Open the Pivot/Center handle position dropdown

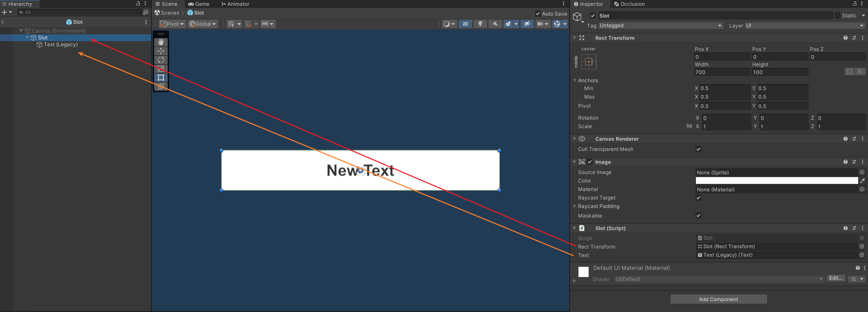tap(172, 24)
